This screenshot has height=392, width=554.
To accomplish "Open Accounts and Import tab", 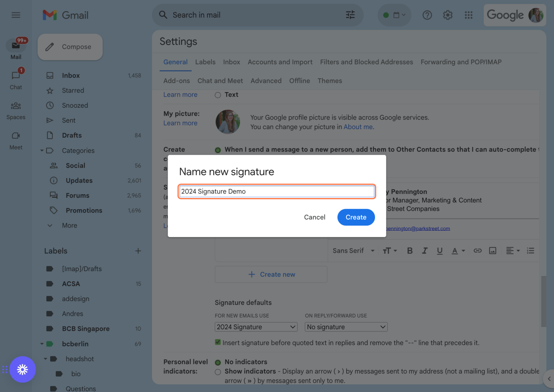I will [x=280, y=62].
